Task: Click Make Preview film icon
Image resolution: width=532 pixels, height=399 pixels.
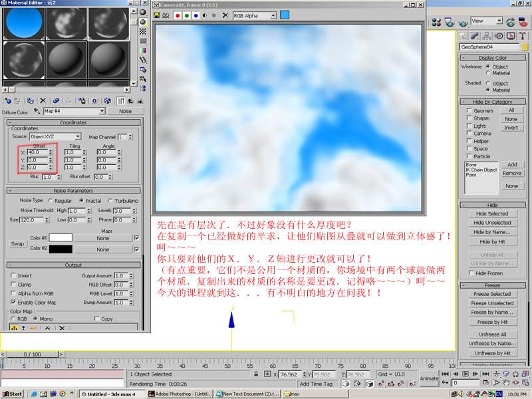Action: [143, 60]
